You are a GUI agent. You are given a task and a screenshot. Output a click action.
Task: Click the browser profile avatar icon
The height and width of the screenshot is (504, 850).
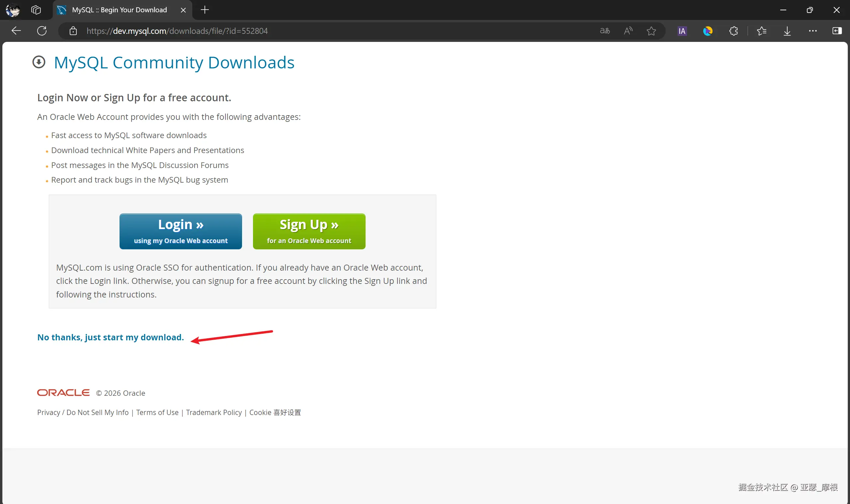(13, 10)
